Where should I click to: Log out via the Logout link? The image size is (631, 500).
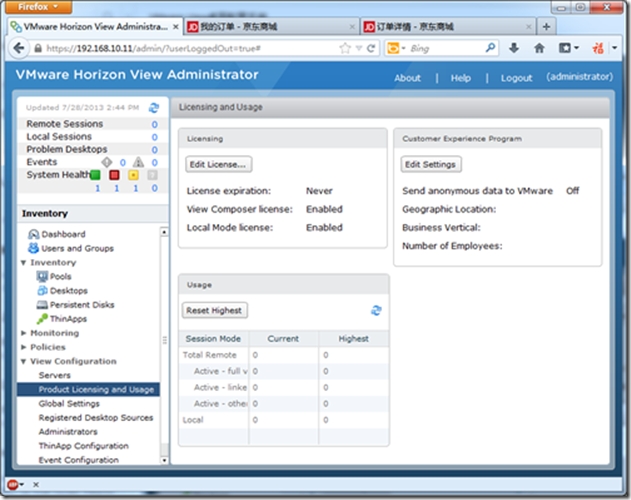516,78
